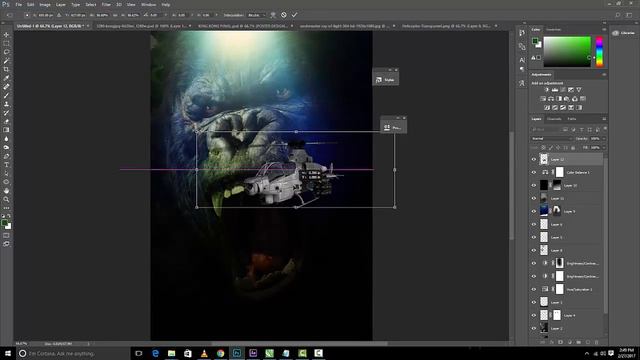Select the Hand tool
The image size is (640, 360).
pos(6,191)
